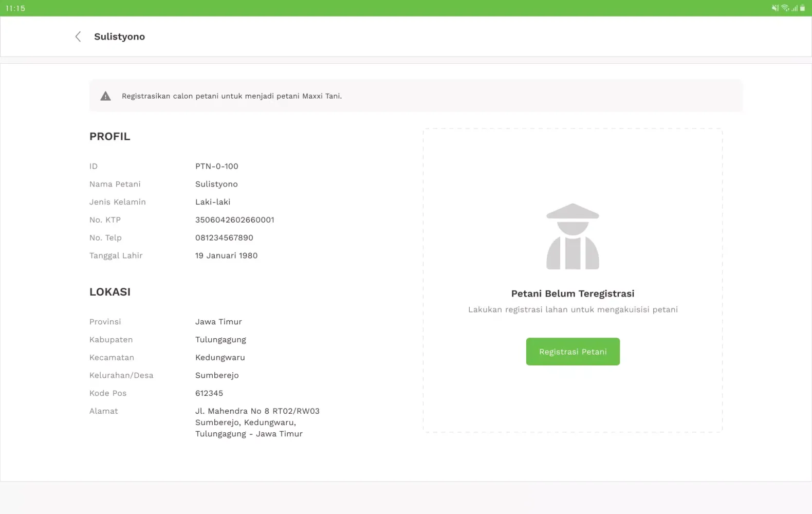Click the Kelurahan/Desa field label
Viewport: 812px width, 514px height.
pos(121,375)
